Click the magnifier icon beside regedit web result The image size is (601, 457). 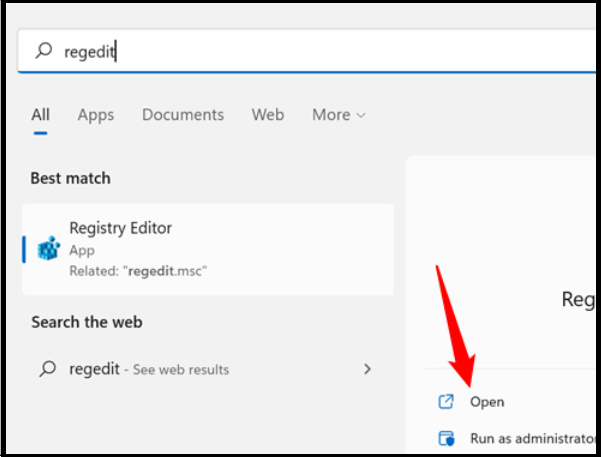click(48, 369)
